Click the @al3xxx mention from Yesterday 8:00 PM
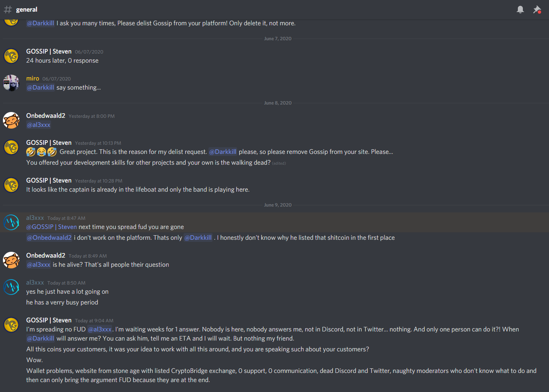Image resolution: width=549 pixels, height=392 pixels. [39, 125]
